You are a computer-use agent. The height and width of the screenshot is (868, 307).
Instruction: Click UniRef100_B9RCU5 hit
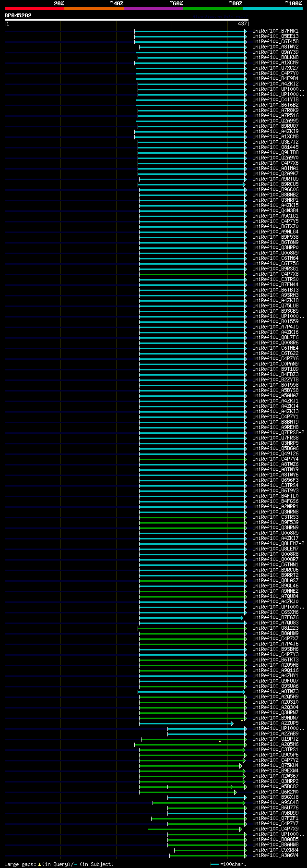coord(275,184)
